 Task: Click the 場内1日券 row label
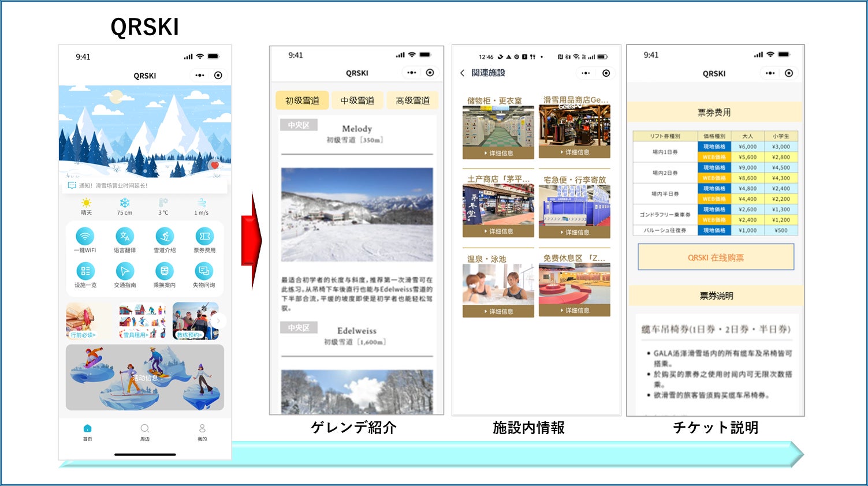[x=665, y=152]
